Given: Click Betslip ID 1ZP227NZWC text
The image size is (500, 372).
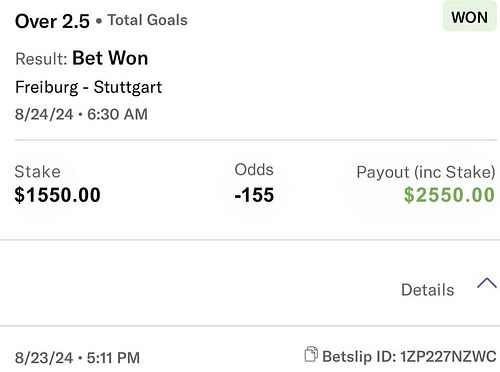Looking at the screenshot, I should pos(409,357).
